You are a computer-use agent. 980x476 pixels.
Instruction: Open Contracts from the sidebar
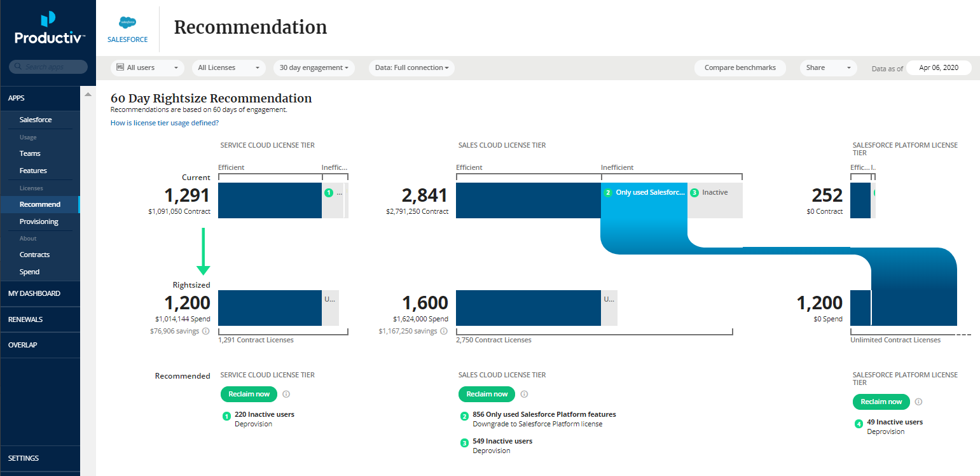coord(34,255)
